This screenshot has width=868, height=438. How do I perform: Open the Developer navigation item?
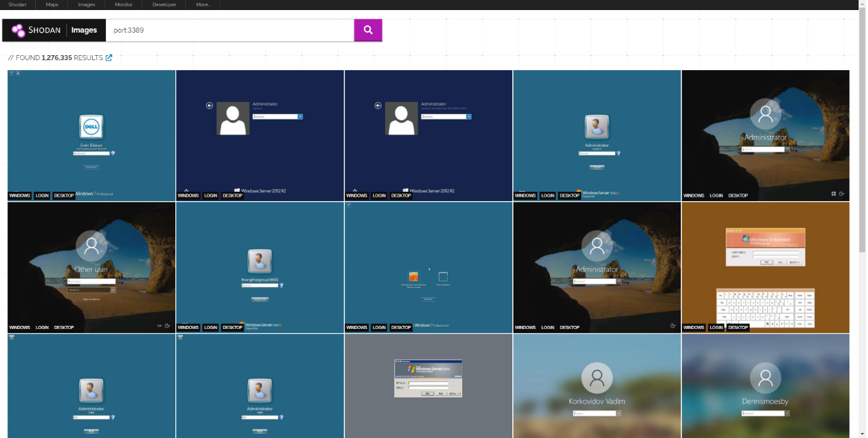(x=164, y=4)
